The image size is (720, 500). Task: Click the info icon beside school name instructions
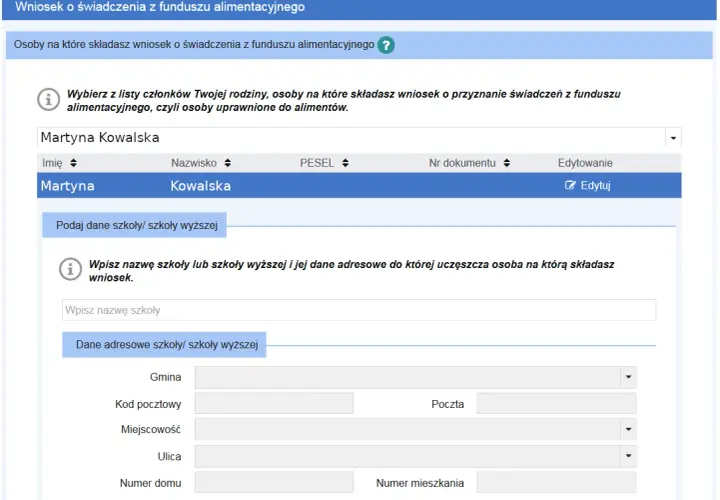pyautogui.click(x=70, y=269)
